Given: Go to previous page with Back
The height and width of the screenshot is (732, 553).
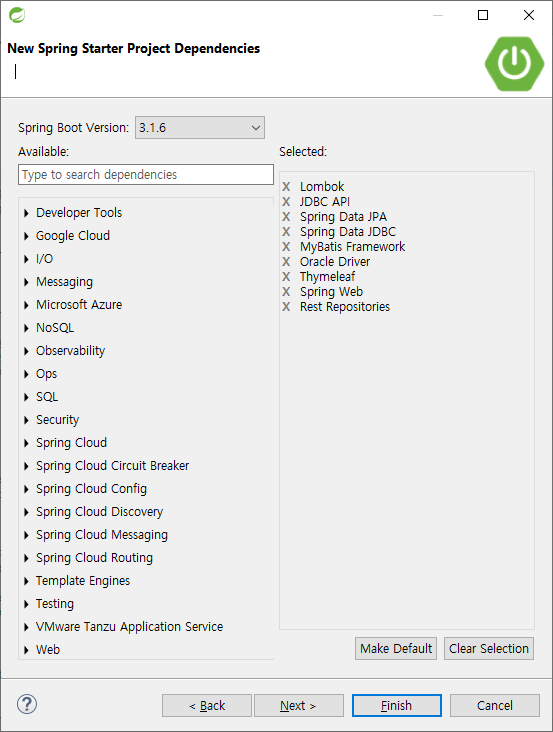Looking at the screenshot, I should coord(207,705).
